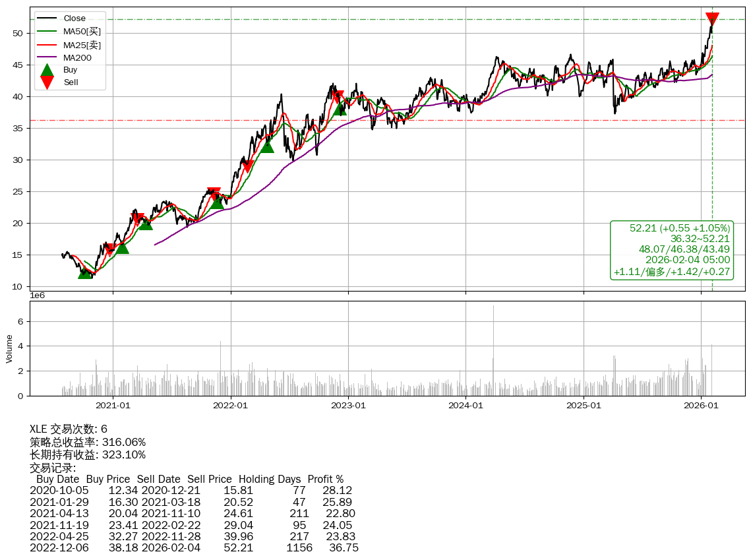Click the 2024-01 date label on x-axis

click(466, 405)
